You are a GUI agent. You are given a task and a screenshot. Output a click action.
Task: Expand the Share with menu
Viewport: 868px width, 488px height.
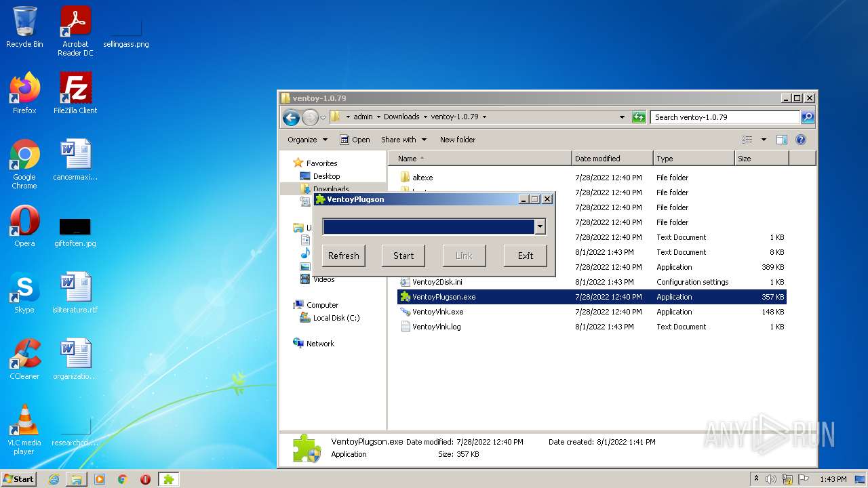tap(403, 140)
